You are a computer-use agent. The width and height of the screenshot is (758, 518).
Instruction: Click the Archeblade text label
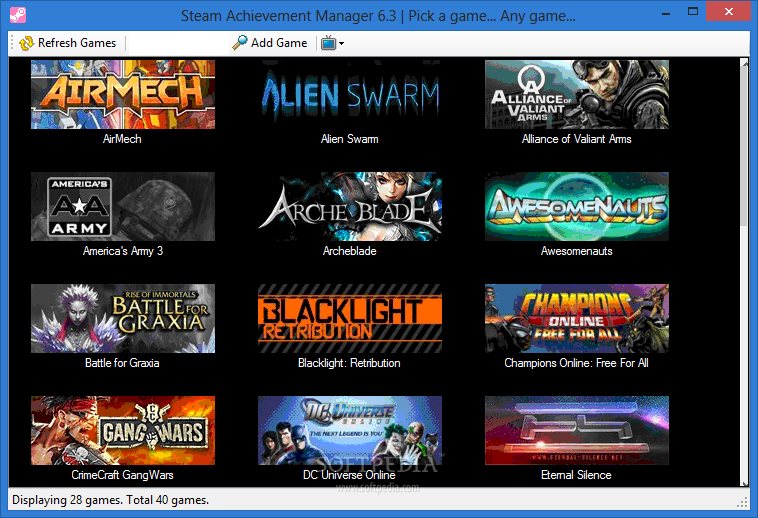349,251
